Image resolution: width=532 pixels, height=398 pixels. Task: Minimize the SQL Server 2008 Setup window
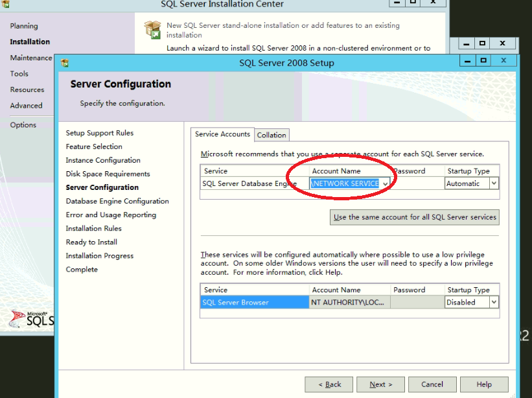click(468, 61)
